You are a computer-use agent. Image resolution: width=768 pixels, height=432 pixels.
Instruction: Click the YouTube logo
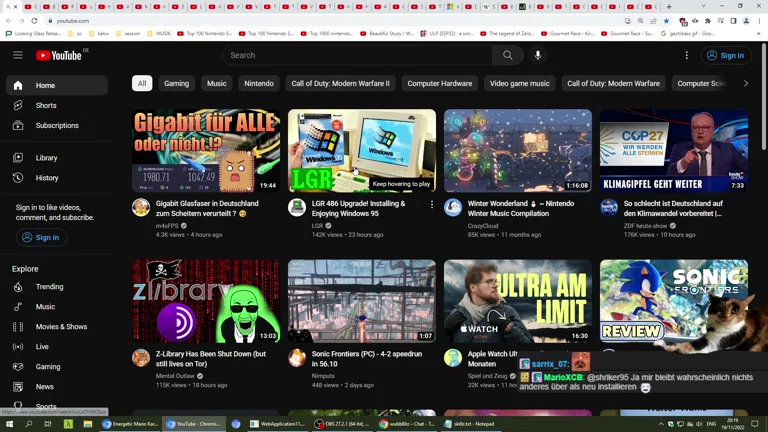point(59,56)
